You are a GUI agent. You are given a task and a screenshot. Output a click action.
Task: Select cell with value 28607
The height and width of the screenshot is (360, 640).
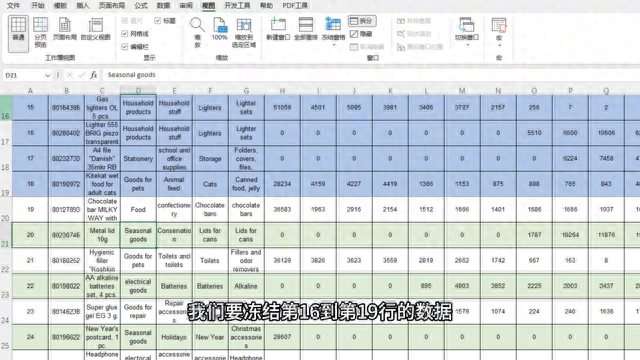click(x=282, y=338)
